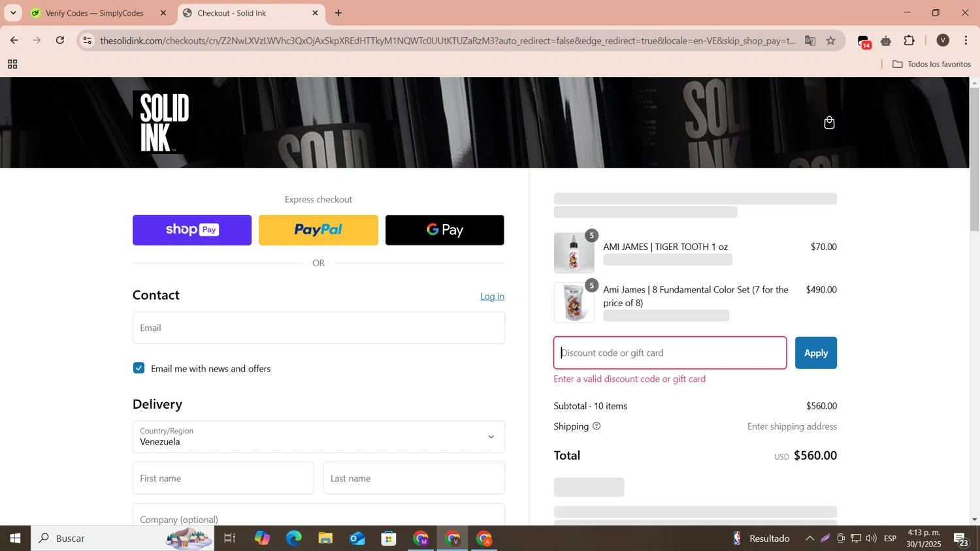Viewport: 980px width, 551px height.
Task: Pay with Shop Pay
Action: point(192,230)
